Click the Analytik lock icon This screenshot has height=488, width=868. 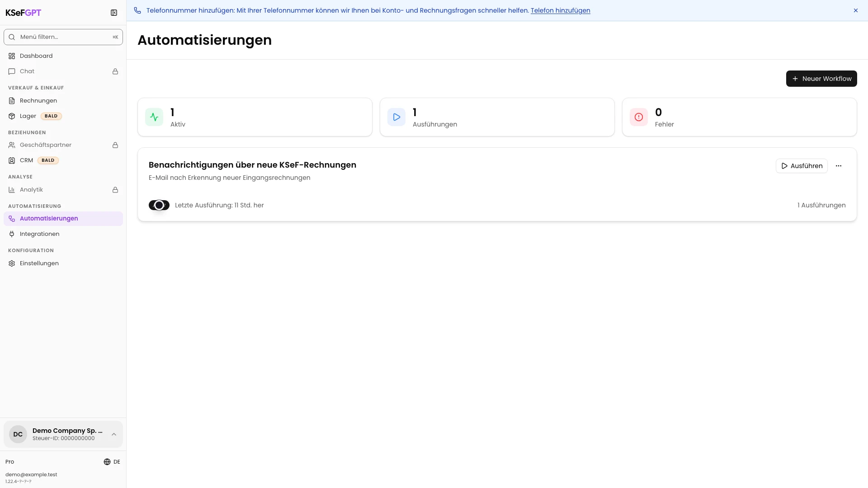click(x=115, y=190)
